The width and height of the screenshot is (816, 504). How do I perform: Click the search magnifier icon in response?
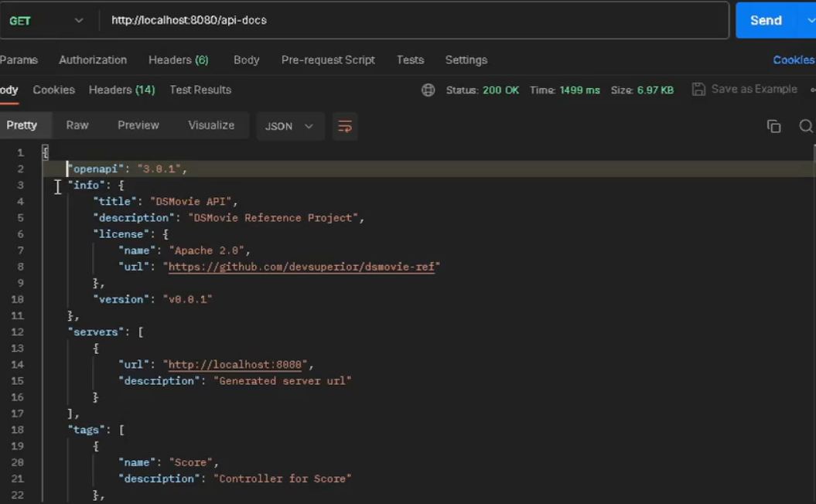[x=805, y=126]
